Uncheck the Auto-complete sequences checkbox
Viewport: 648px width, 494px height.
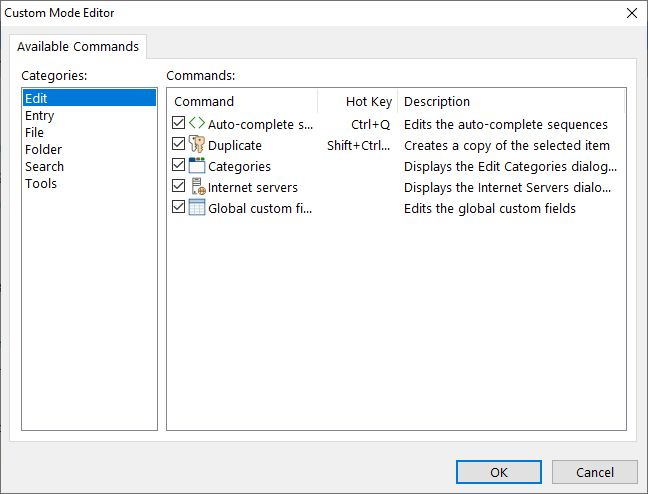179,123
